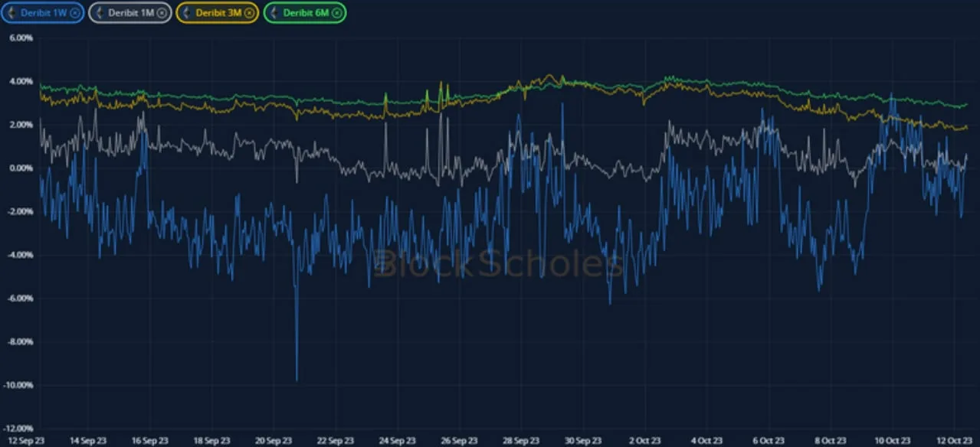Select the Deribit 6M legend label
The height and width of the screenshot is (447, 980).
306,13
